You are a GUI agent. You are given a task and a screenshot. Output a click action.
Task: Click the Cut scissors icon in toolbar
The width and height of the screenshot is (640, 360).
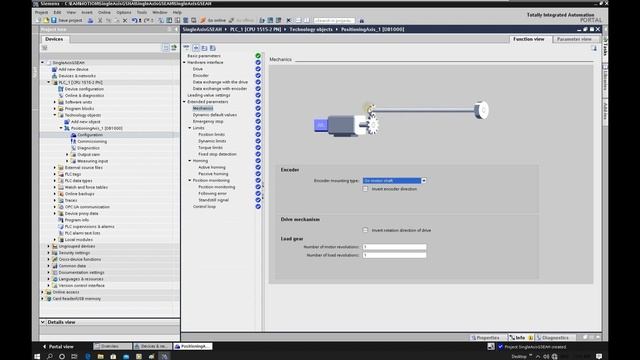pyautogui.click(x=100, y=20)
